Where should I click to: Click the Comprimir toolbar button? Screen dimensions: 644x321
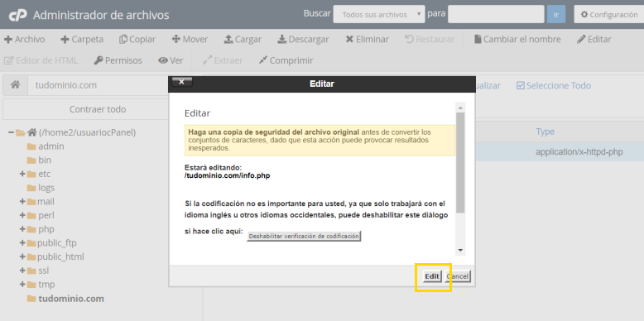coord(286,60)
